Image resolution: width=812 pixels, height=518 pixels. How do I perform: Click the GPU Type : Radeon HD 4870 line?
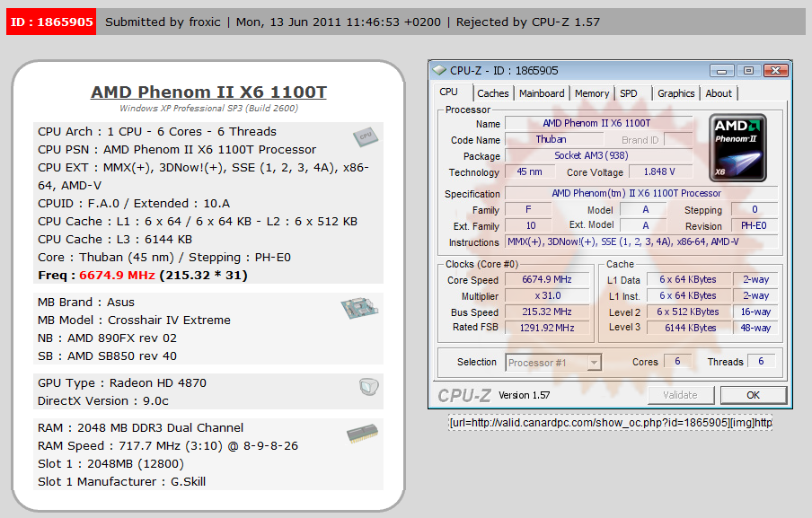122,383
